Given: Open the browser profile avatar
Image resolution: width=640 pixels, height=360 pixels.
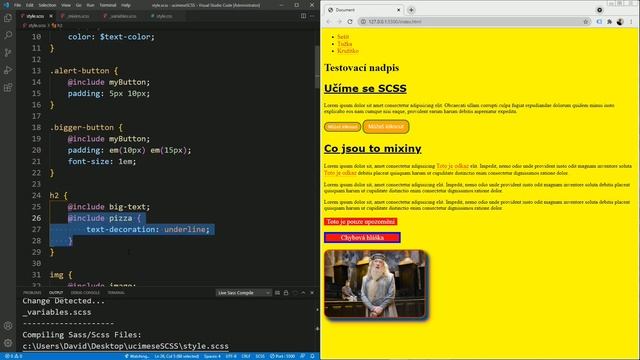Looking at the screenshot, I should pos(620,22).
